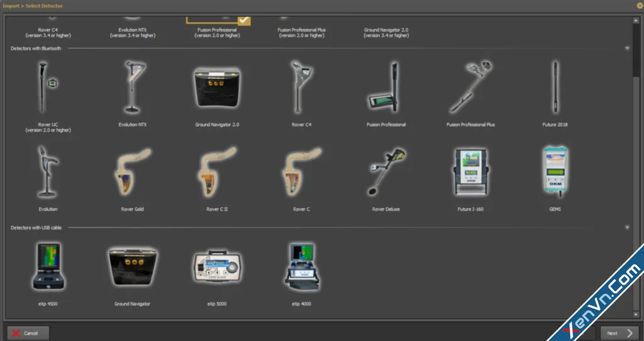
Task: Select the eXp 5000 USB detector icon
Action: tap(217, 267)
